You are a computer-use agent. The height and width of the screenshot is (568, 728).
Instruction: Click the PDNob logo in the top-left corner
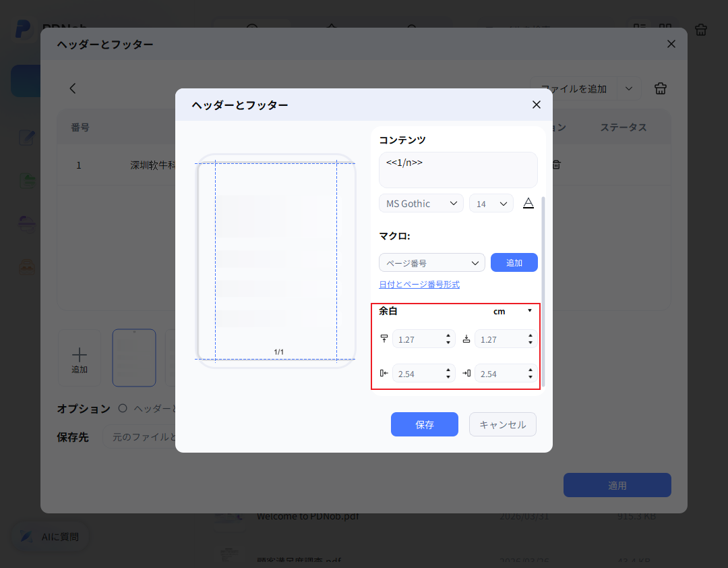click(x=24, y=29)
